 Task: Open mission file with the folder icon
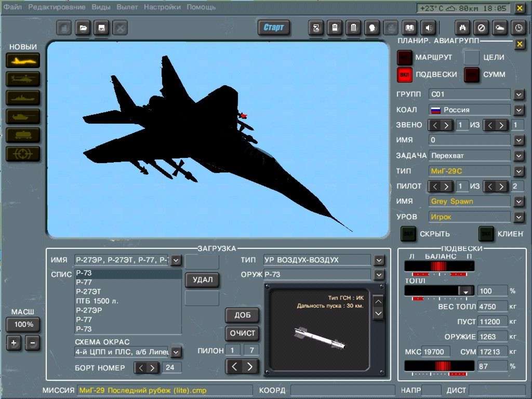click(x=83, y=28)
